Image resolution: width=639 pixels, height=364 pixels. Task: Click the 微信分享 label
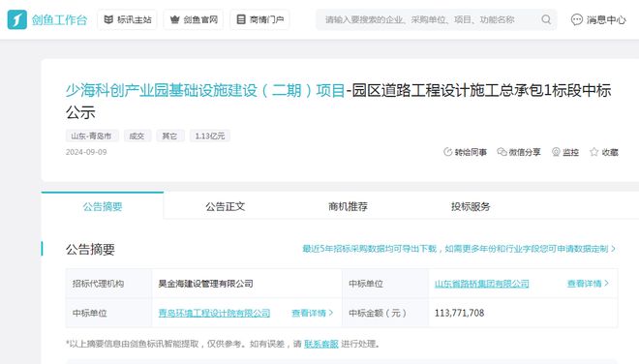[525, 152]
